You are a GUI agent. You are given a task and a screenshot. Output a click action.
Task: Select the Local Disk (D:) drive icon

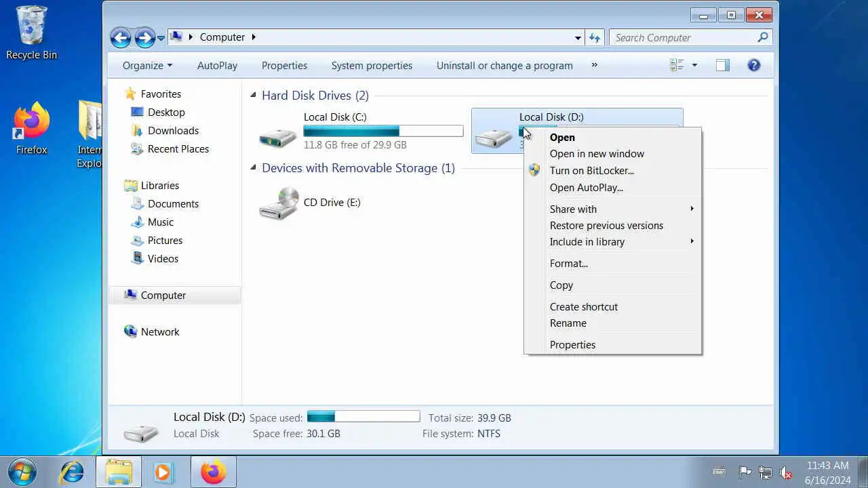(x=494, y=137)
